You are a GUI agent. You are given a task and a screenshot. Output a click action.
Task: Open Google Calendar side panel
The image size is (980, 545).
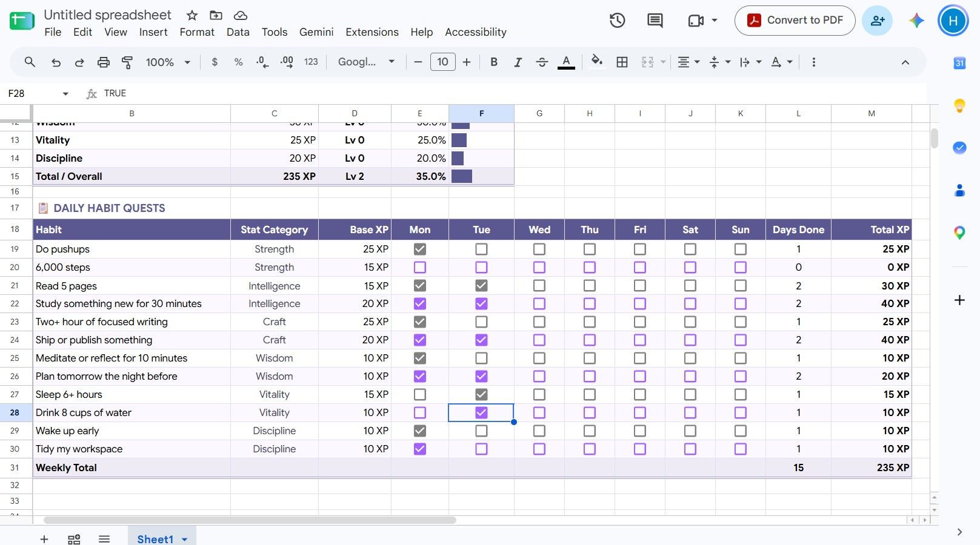click(959, 63)
